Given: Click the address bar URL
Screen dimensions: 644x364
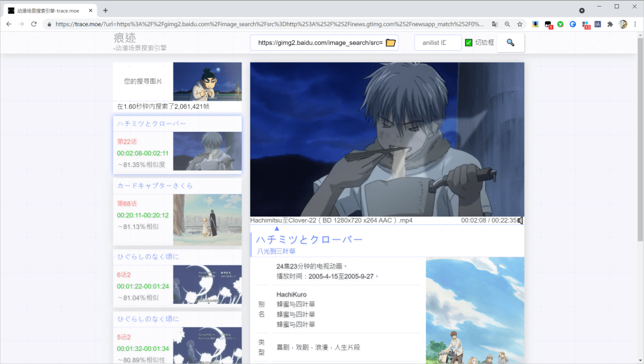Looking at the screenshot, I should (269, 24).
